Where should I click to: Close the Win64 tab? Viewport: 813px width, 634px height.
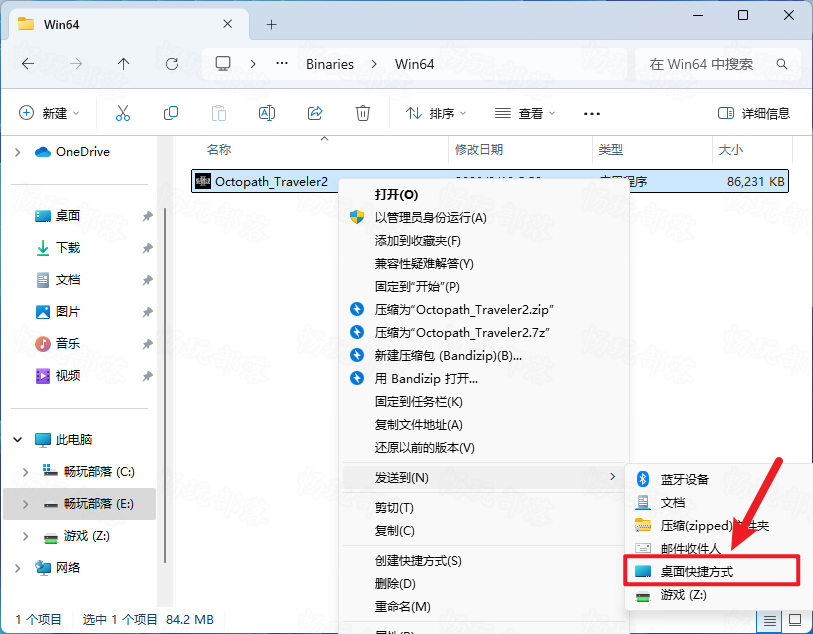point(227,24)
